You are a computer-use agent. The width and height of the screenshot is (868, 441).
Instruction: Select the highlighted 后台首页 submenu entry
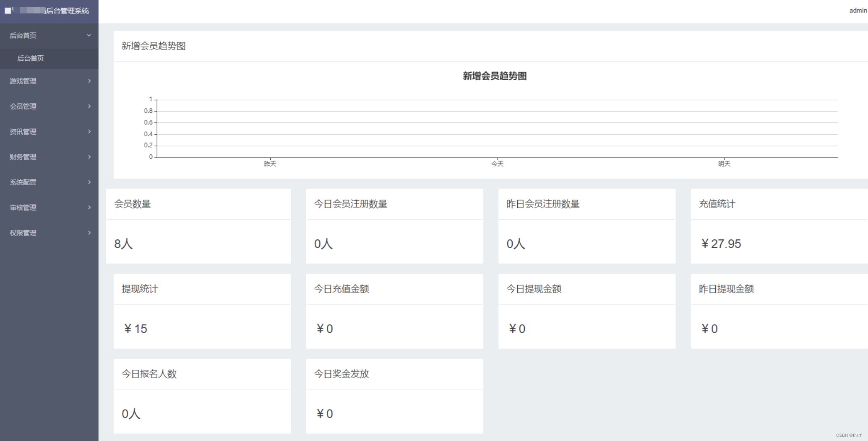pyautogui.click(x=31, y=58)
